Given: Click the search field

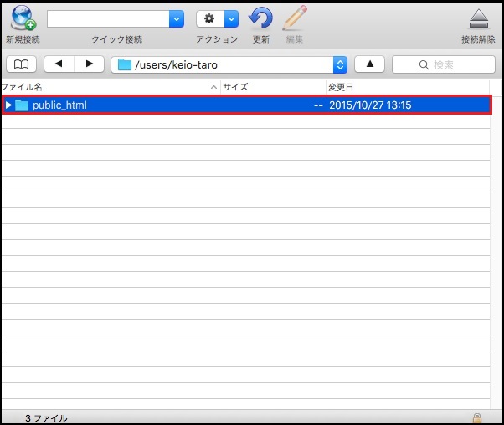Looking at the screenshot, I should (x=444, y=64).
